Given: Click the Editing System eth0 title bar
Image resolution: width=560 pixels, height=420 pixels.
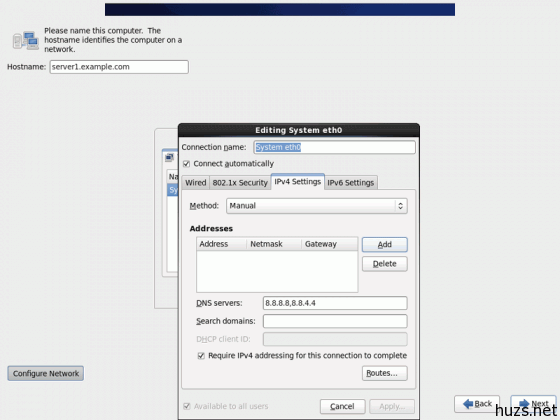Looking at the screenshot, I should coord(299,130).
